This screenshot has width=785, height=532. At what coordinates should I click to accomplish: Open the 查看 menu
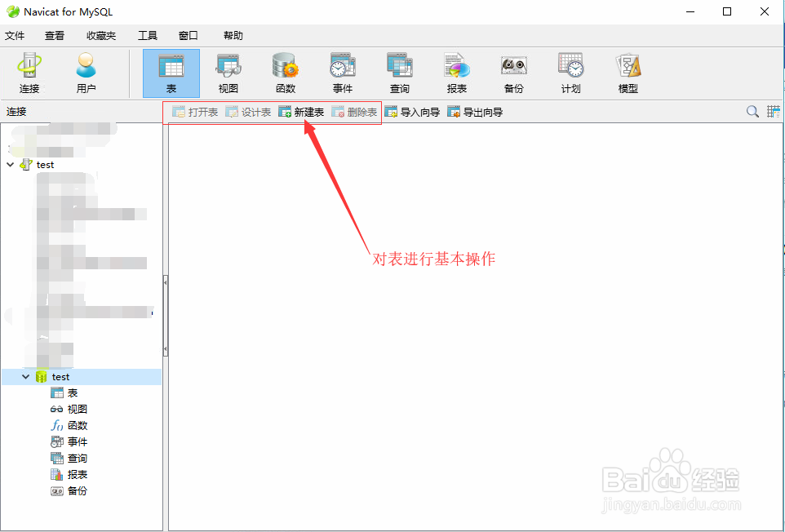55,36
